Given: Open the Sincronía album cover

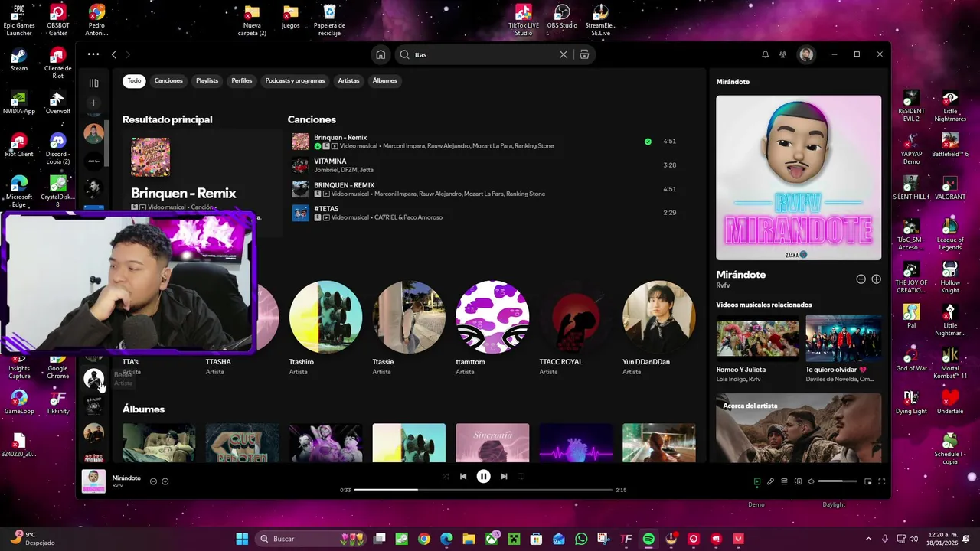Looking at the screenshot, I should coord(492,442).
